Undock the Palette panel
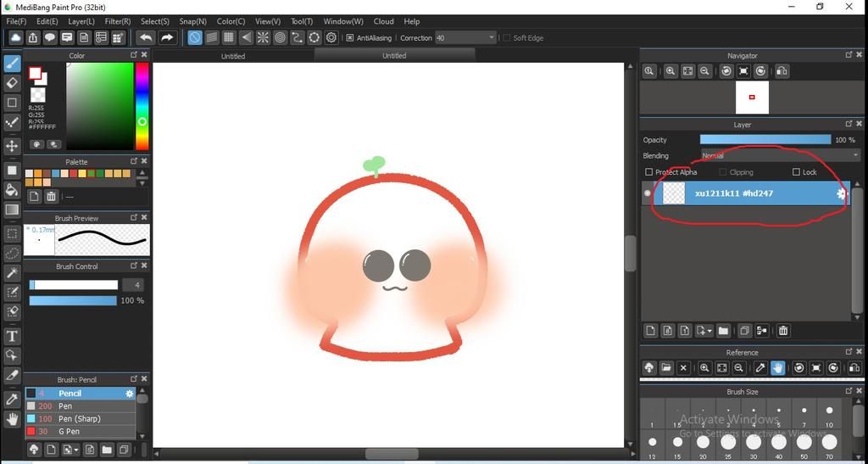 133,161
